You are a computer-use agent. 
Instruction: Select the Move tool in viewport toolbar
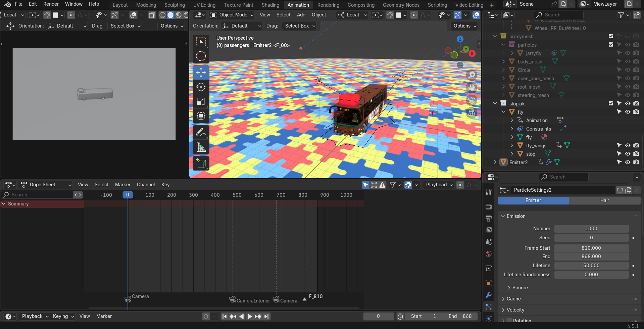[x=201, y=73]
